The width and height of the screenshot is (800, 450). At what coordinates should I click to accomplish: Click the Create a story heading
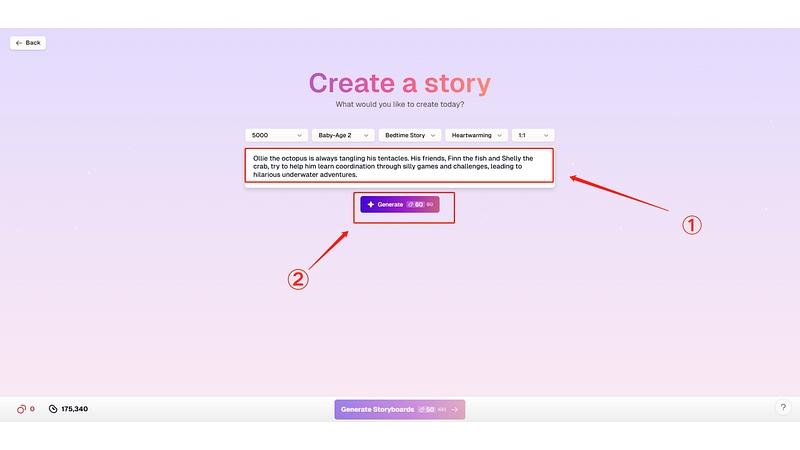click(x=400, y=83)
